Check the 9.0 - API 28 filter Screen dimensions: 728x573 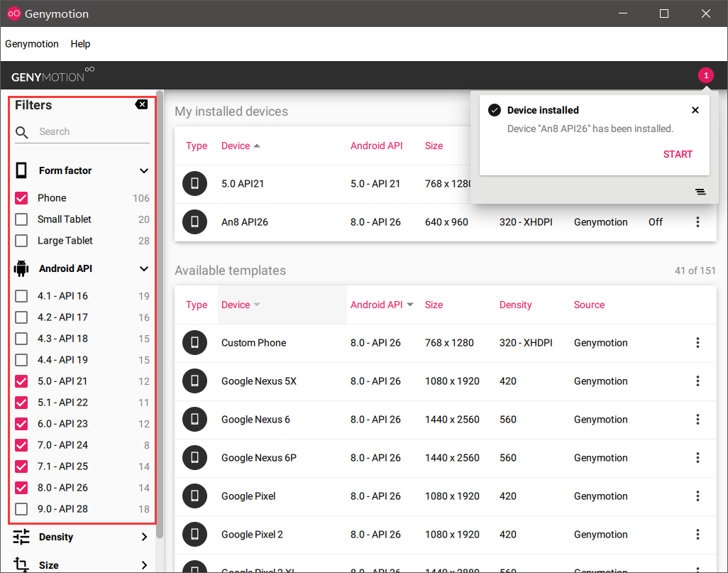[21, 509]
